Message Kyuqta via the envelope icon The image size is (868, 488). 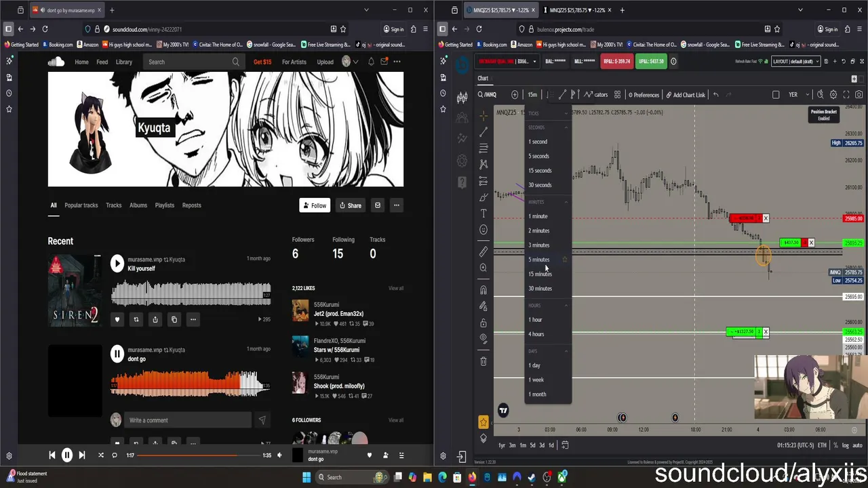click(378, 205)
